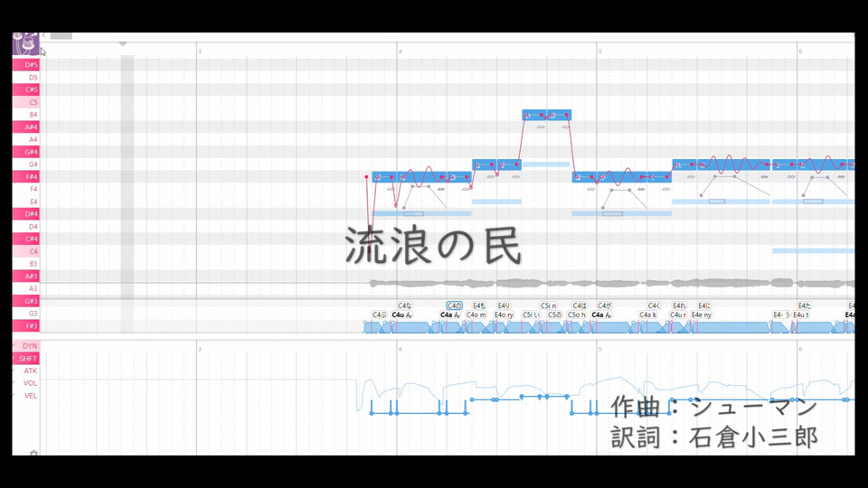Select the 'C5i い' phoneme label
The image size is (868, 488).
coord(531,314)
